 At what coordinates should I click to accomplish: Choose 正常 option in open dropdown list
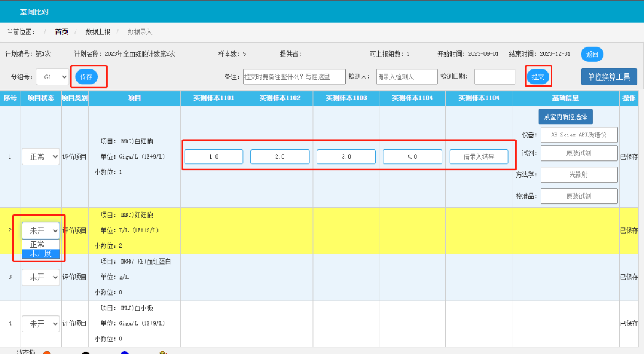[x=41, y=244]
